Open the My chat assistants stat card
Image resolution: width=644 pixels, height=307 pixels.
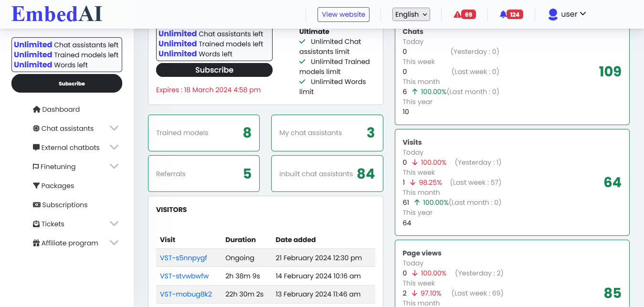tap(327, 133)
